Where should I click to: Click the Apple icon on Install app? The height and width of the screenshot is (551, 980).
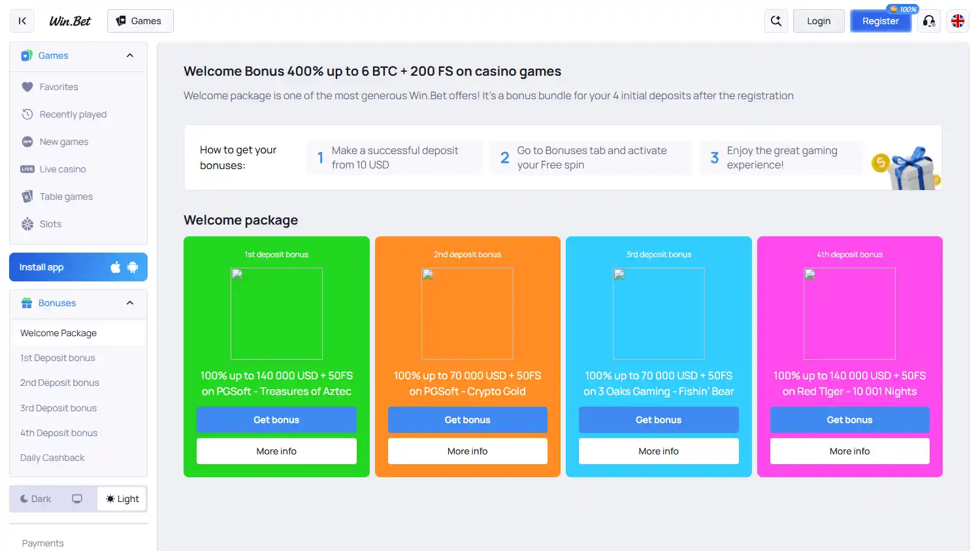pyautogui.click(x=116, y=267)
